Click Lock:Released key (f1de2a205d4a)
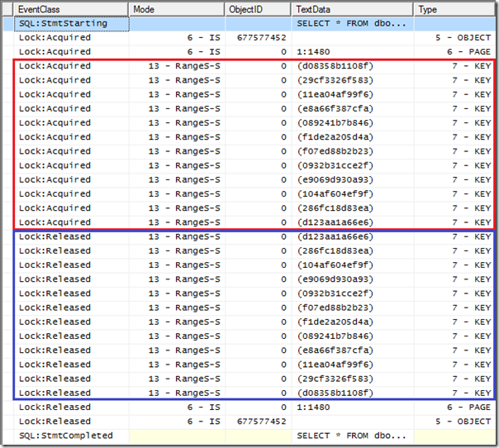Image resolution: width=499 pixels, height=448 pixels. point(335,322)
